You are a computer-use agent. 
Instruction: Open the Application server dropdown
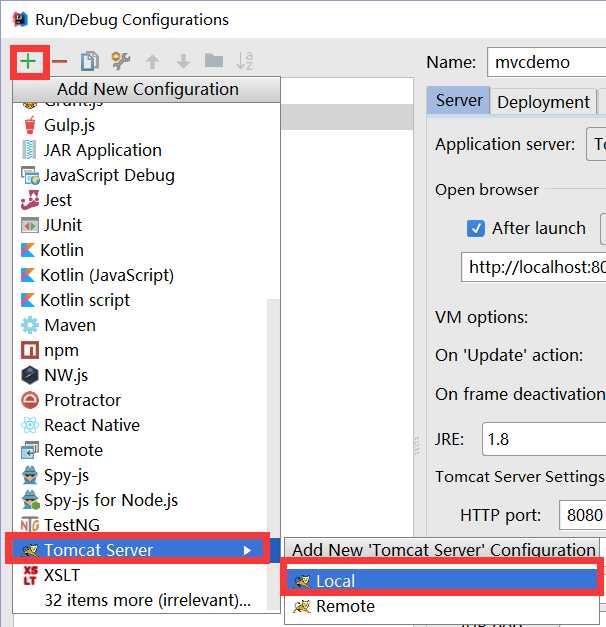(596, 144)
